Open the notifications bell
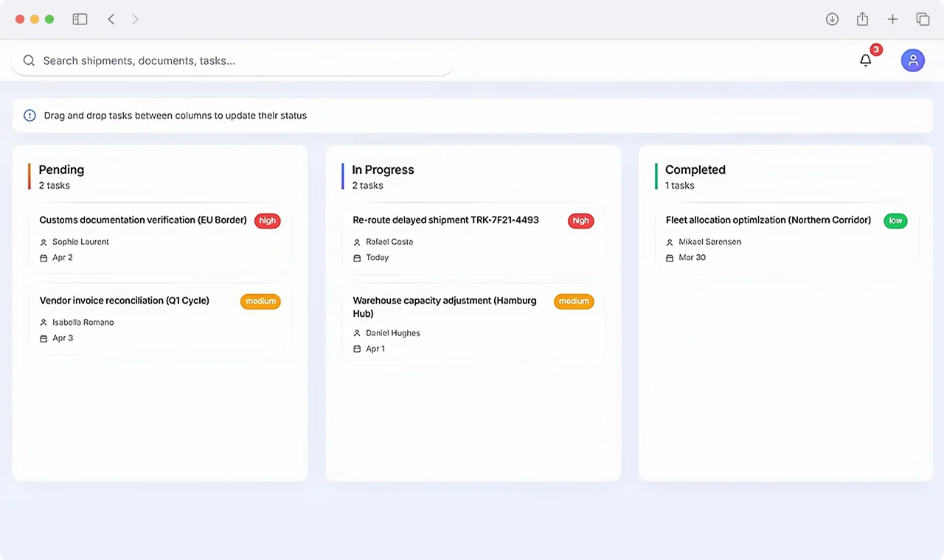This screenshot has height=560, width=944. pos(866,60)
